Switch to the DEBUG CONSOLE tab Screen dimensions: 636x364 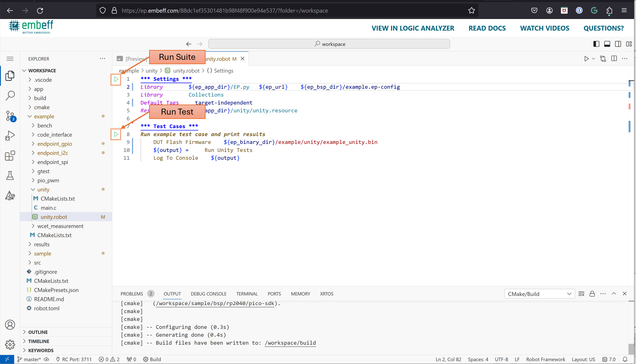point(208,294)
